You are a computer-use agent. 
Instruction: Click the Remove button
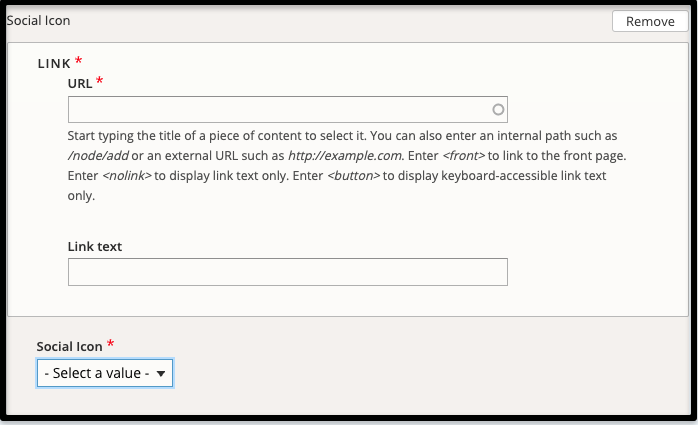650,21
